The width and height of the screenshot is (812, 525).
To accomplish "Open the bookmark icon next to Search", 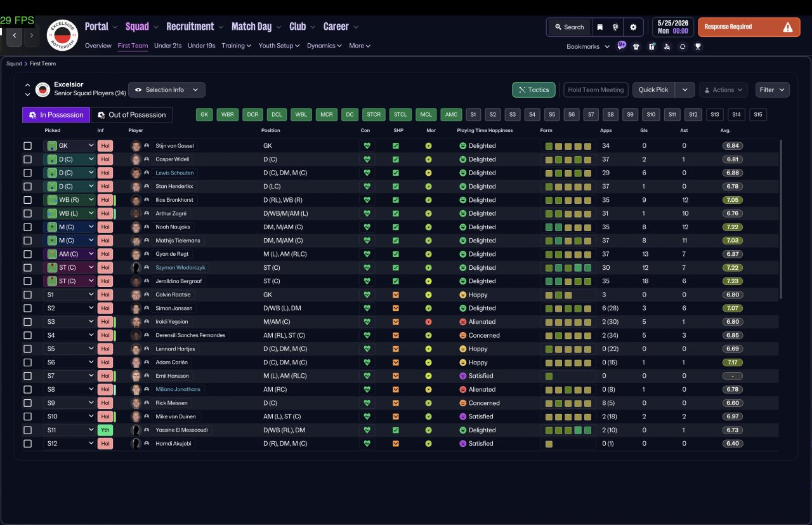I will pyautogui.click(x=599, y=27).
